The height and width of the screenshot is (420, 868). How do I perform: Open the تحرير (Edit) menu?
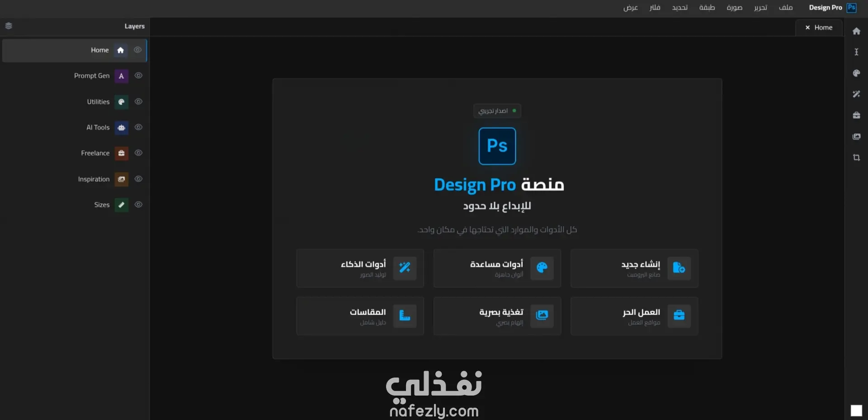point(760,7)
